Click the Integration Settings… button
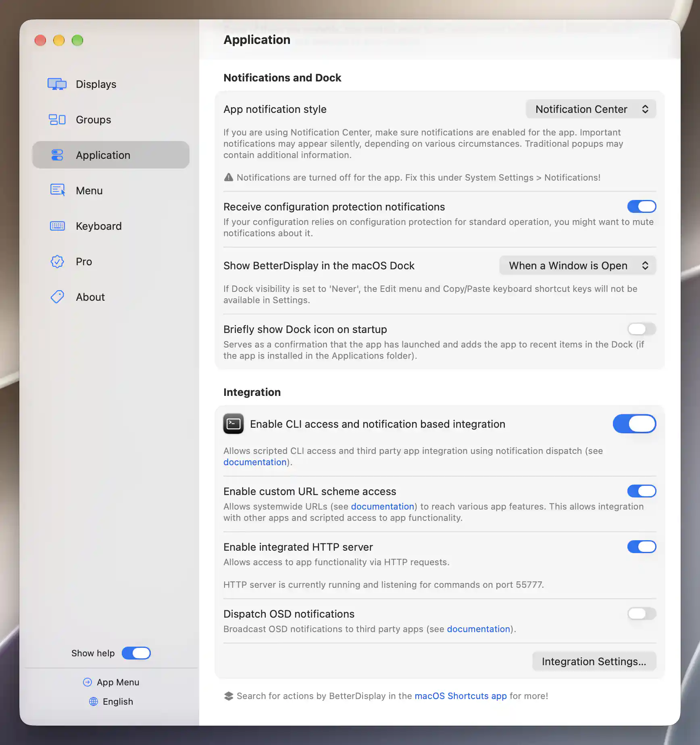This screenshot has width=700, height=745. (x=594, y=662)
